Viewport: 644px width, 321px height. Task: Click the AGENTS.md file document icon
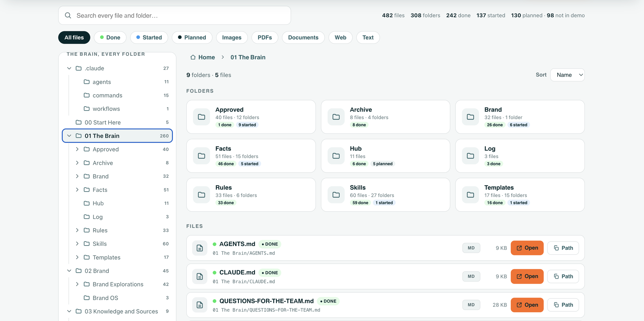coord(200,248)
